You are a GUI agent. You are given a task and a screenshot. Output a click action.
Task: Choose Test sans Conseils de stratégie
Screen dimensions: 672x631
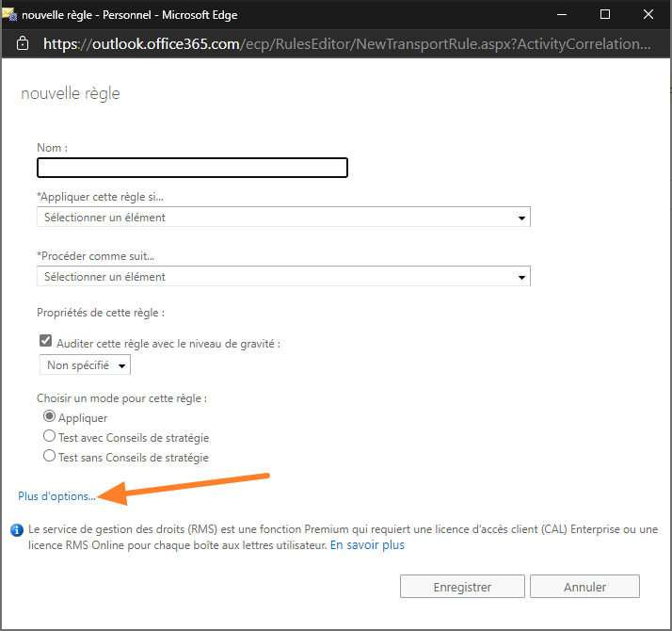pos(50,457)
